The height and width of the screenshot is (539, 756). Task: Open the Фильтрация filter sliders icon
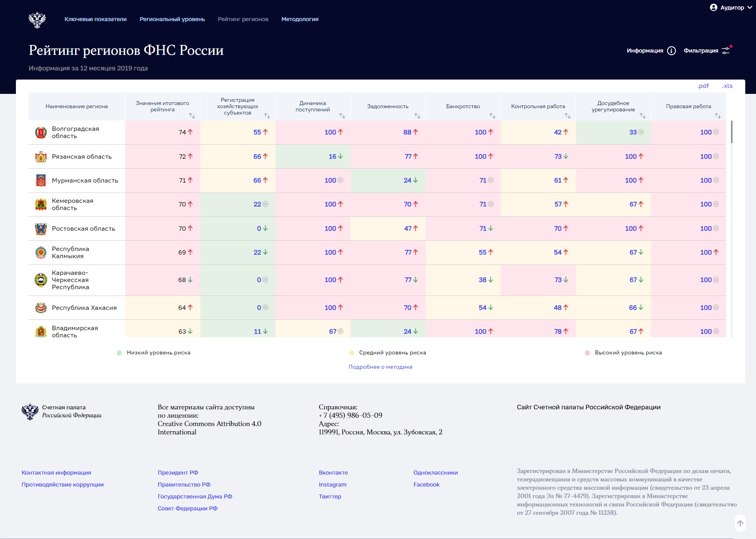click(726, 51)
